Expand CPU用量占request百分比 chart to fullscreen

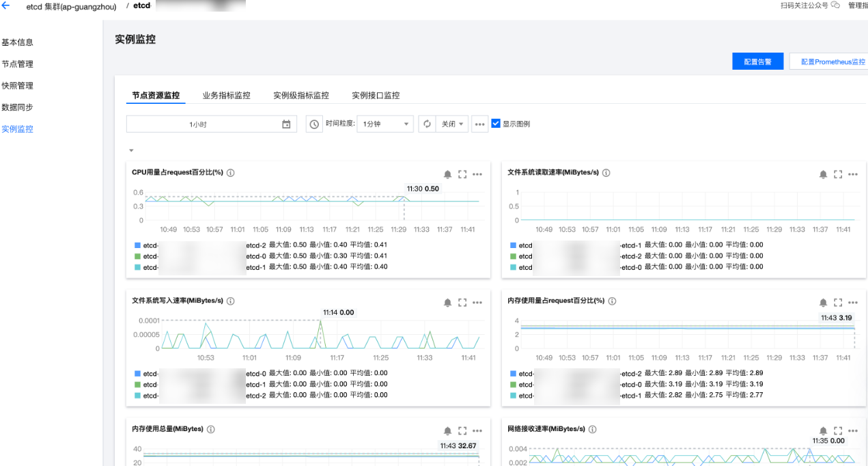tap(462, 174)
